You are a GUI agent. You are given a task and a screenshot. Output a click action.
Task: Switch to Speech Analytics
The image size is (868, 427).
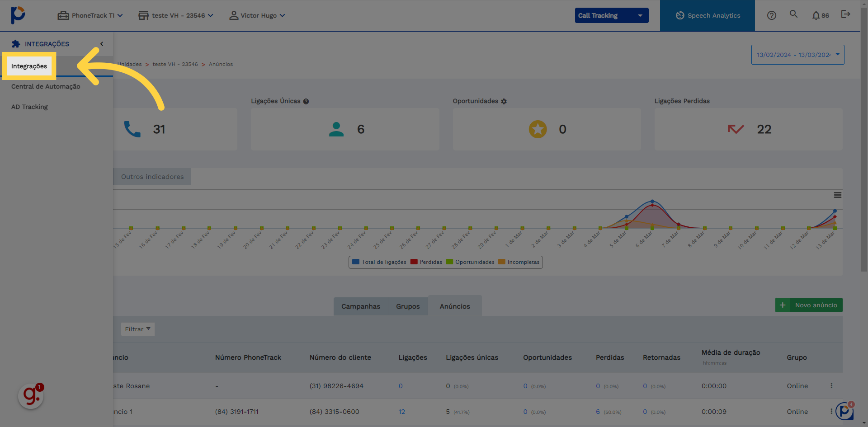point(708,15)
